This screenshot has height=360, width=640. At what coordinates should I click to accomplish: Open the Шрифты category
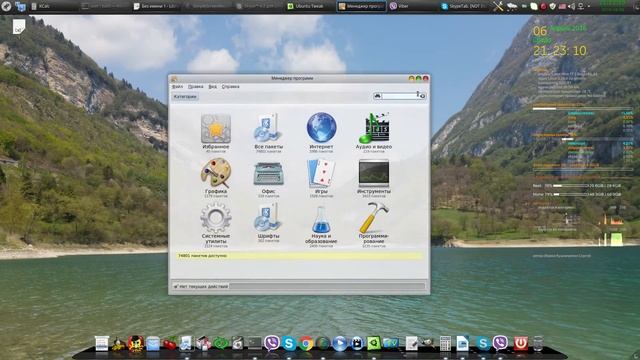tap(268, 223)
